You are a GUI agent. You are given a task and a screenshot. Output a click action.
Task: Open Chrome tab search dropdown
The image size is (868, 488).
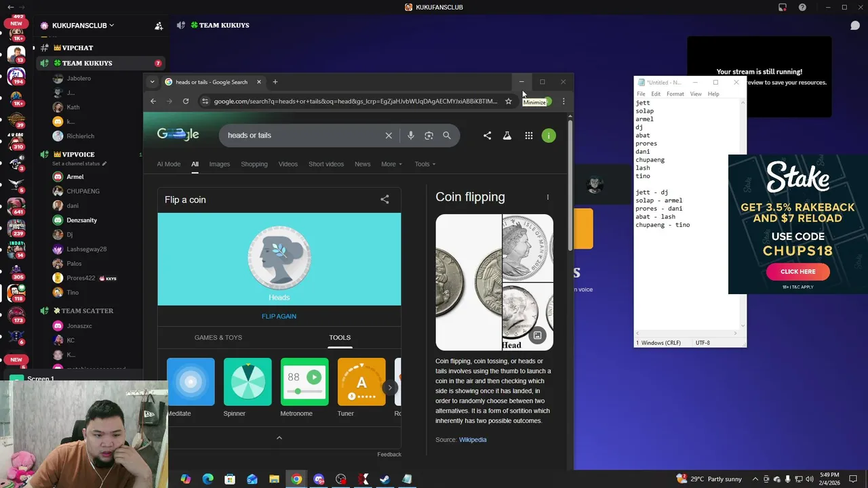(152, 82)
